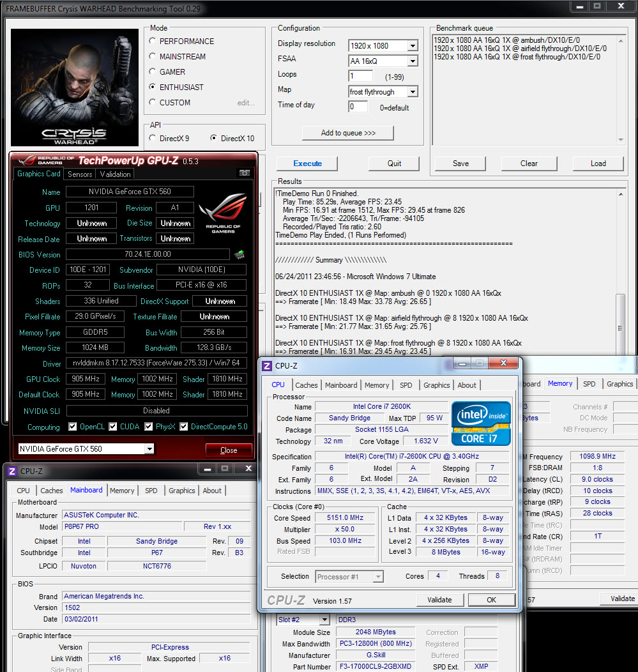Screen dimensions: 638x672
Task: Click Quit button in benchmark tool
Action: (x=394, y=164)
